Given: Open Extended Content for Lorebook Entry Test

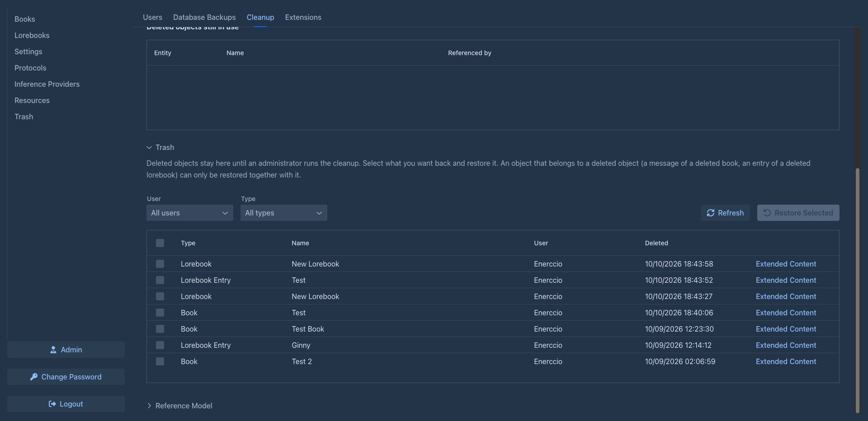Looking at the screenshot, I should 786,280.
